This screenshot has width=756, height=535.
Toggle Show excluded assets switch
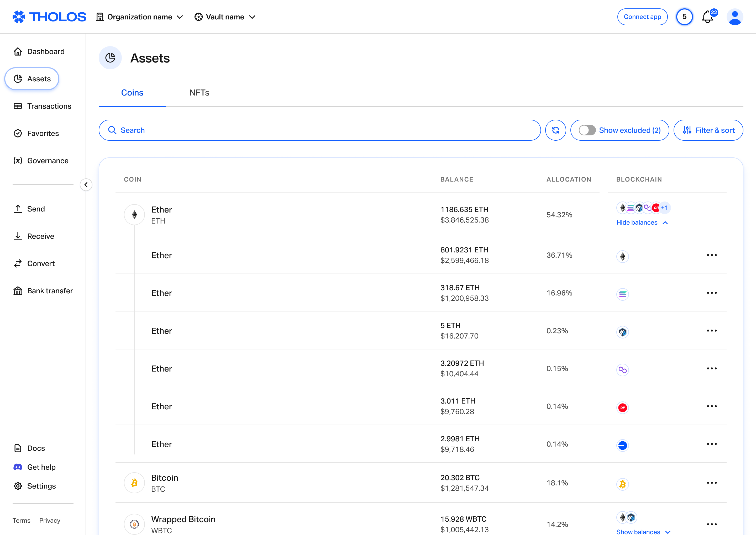coord(587,130)
